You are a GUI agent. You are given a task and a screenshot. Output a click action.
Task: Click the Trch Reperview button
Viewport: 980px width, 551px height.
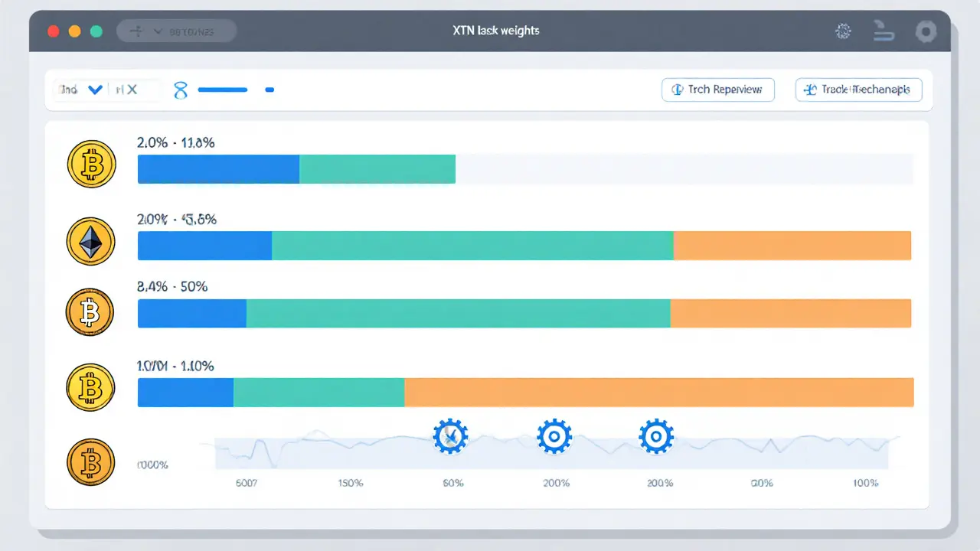(x=717, y=90)
